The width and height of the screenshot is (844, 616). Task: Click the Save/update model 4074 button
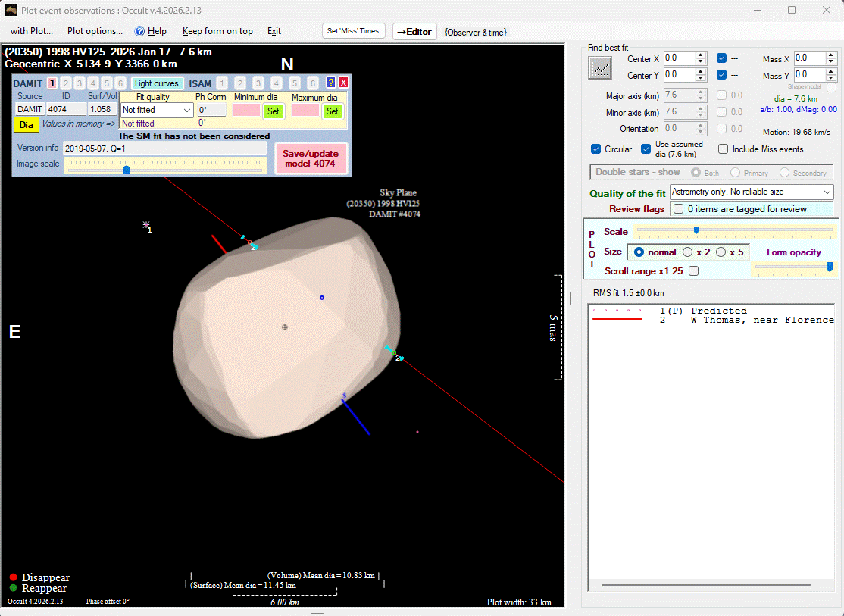click(311, 158)
